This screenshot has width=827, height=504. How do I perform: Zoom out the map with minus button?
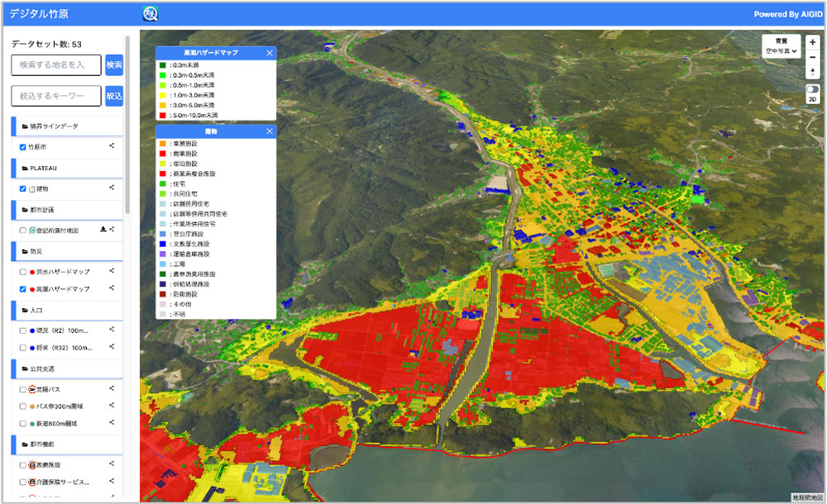pos(812,57)
